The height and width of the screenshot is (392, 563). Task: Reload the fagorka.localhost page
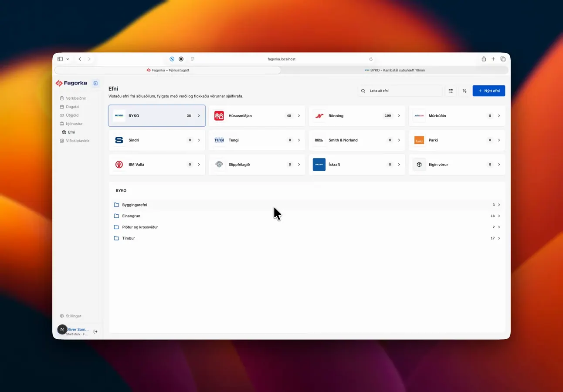click(x=371, y=59)
